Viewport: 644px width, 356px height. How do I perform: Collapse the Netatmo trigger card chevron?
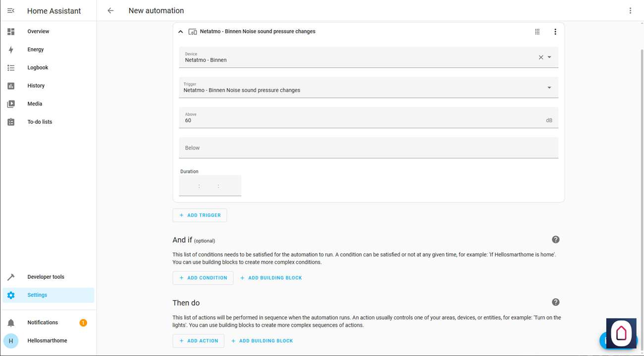(x=180, y=32)
